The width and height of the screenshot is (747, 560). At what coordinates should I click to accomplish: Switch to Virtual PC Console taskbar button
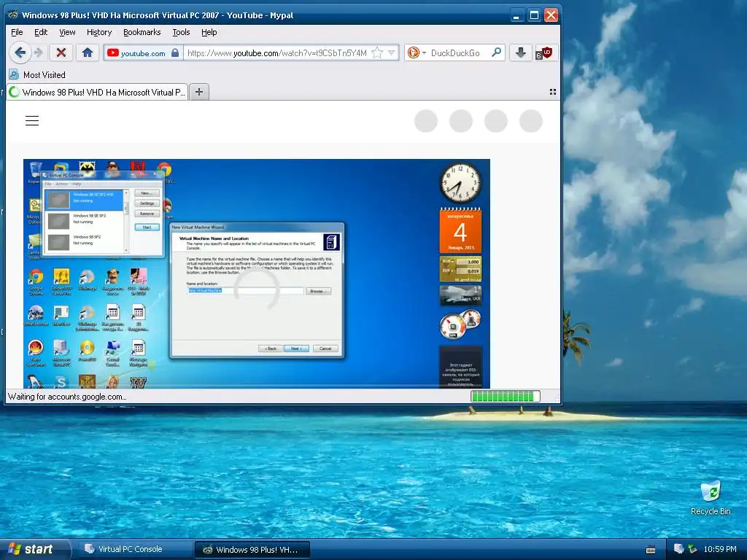coord(134,549)
